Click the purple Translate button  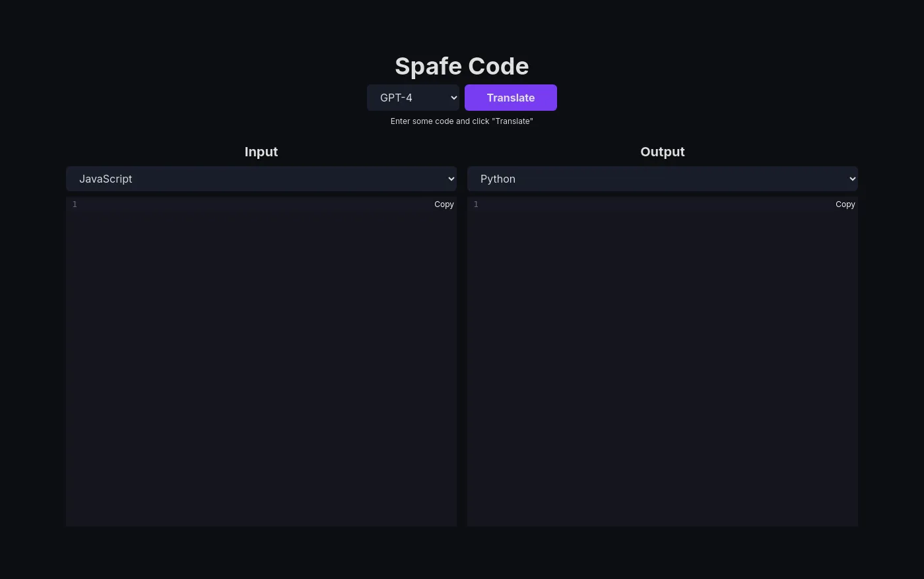click(x=511, y=98)
